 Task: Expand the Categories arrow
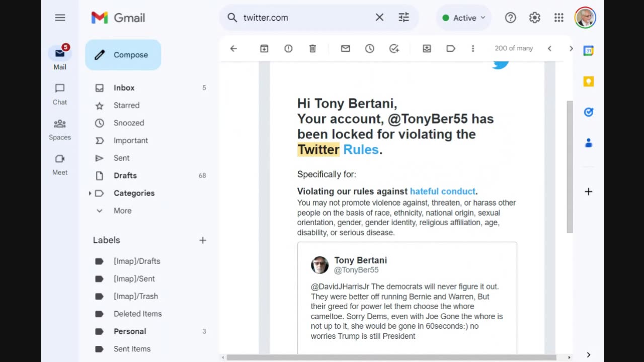(x=90, y=193)
